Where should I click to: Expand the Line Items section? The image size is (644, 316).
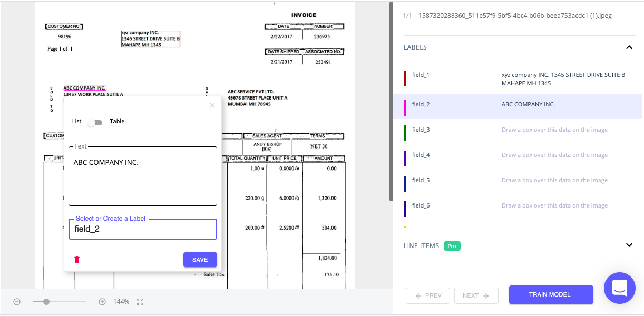[x=629, y=245]
